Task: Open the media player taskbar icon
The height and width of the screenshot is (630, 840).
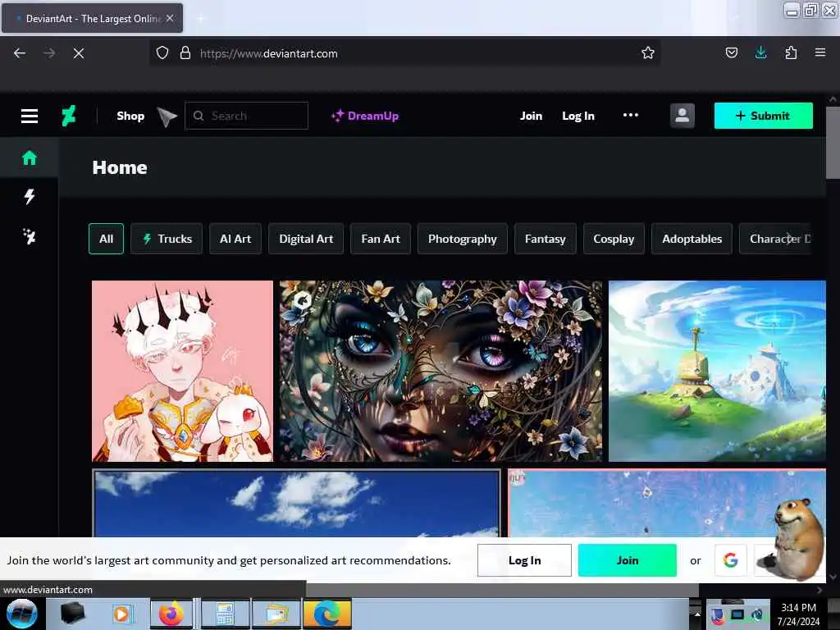Action: point(122,614)
